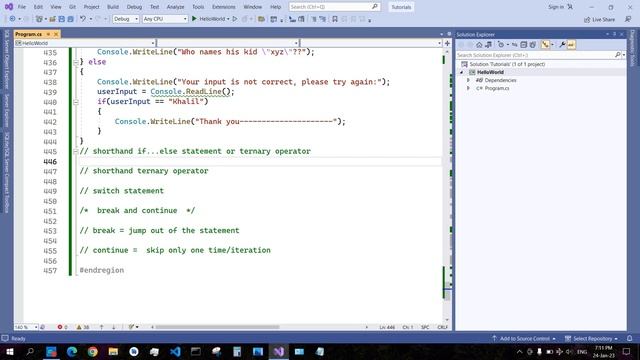This screenshot has height=360, width=640.
Task: Open Google Chrome from taskbar
Action: (x=93, y=351)
